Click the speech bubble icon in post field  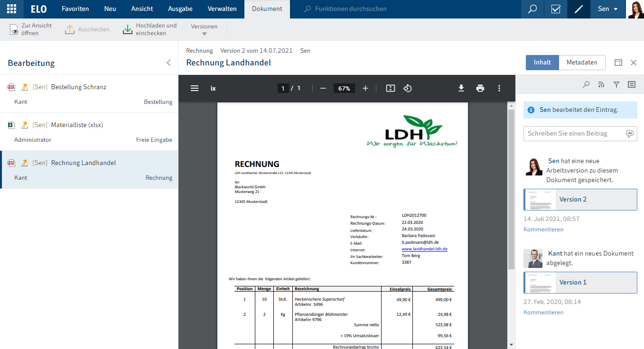[x=630, y=134]
